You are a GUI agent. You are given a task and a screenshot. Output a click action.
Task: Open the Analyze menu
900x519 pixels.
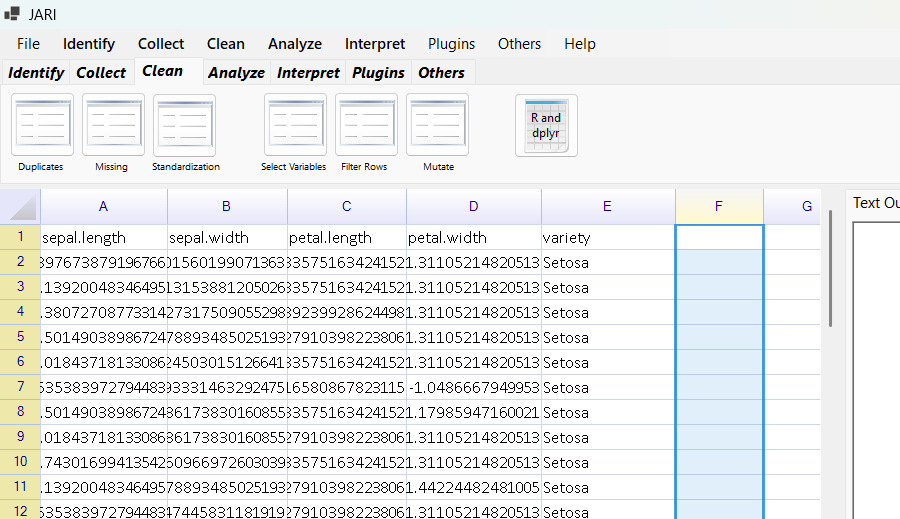(294, 44)
